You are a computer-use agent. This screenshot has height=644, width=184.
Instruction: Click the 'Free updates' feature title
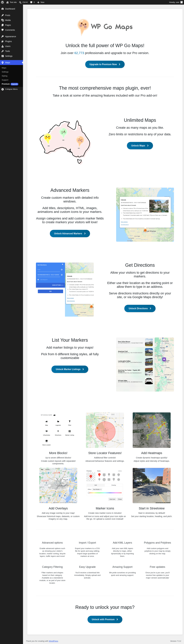(157, 567)
